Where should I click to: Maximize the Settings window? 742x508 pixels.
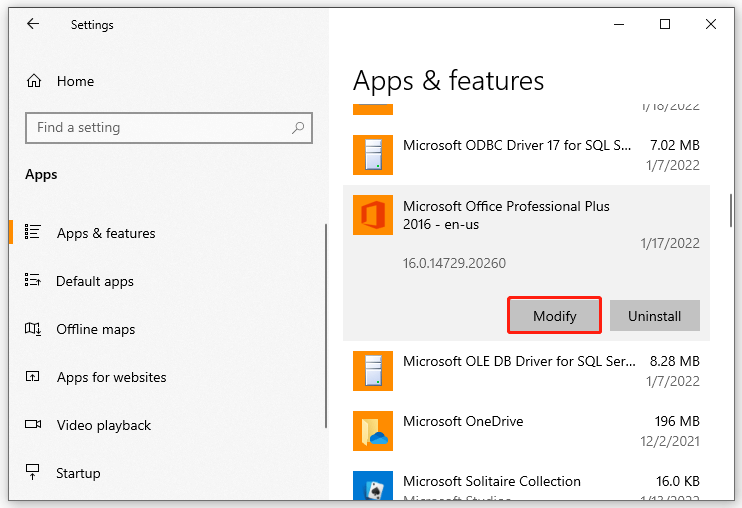click(x=665, y=24)
